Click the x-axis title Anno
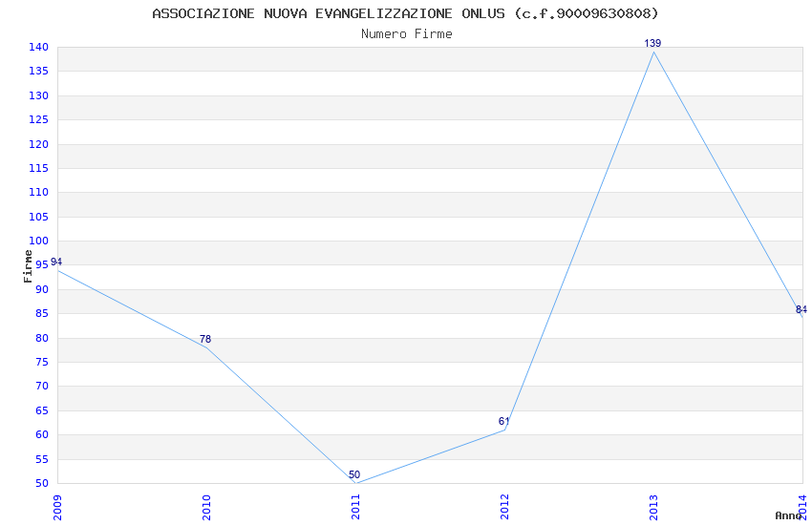The height and width of the screenshot is (525, 812). (x=788, y=515)
